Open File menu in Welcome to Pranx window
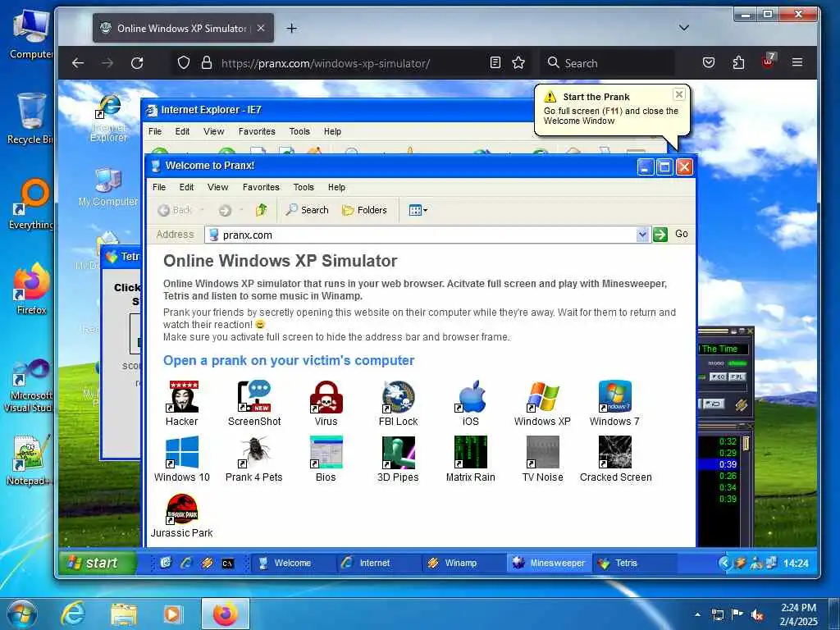This screenshot has width=840, height=630. 159,187
